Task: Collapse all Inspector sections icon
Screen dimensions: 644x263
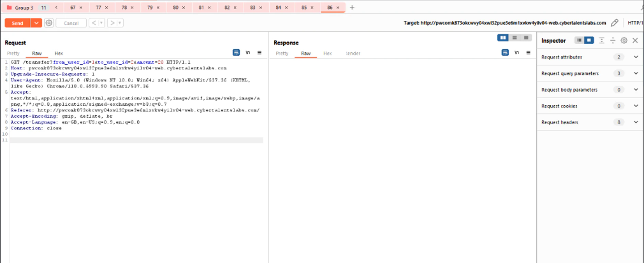Action: (x=613, y=40)
